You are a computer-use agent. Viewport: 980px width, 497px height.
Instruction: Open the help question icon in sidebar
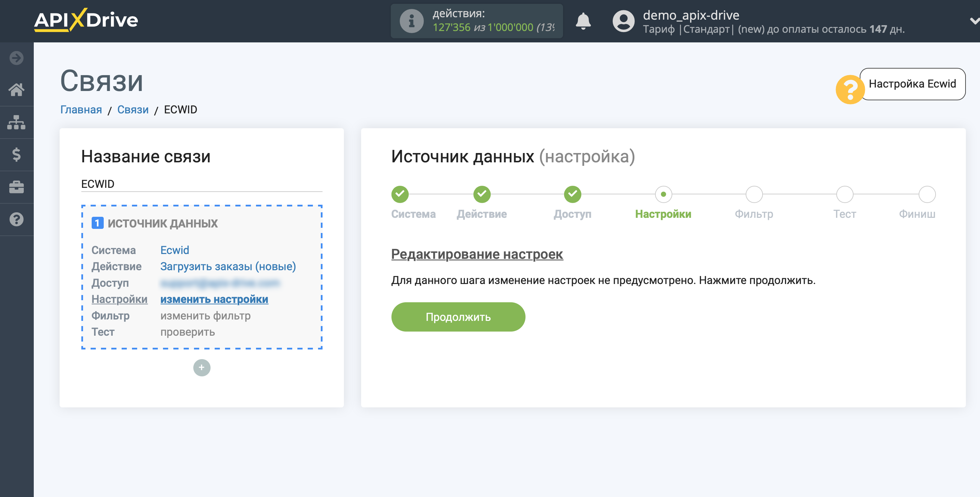[x=16, y=219]
